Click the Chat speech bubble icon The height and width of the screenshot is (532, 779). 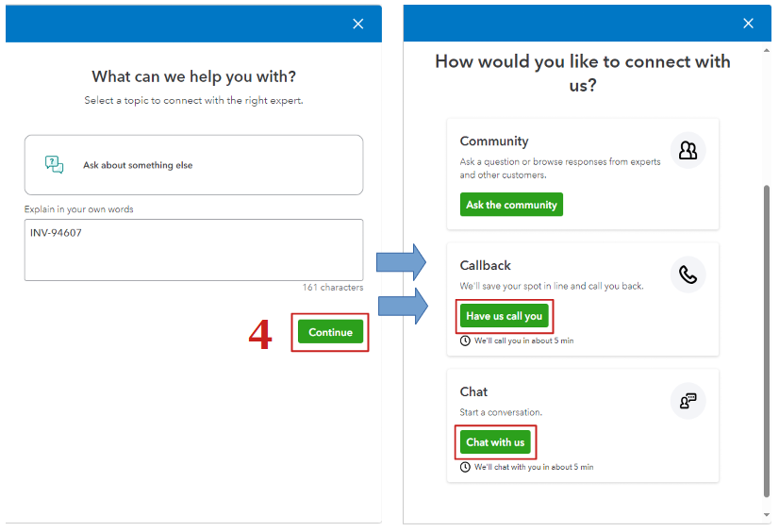pos(688,400)
